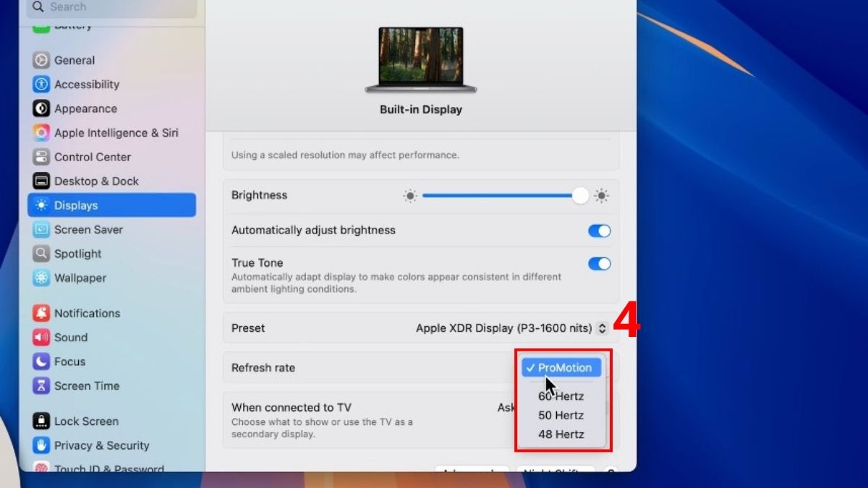Image resolution: width=868 pixels, height=488 pixels.
Task: Open the Displays settings icon
Action: click(x=43, y=205)
